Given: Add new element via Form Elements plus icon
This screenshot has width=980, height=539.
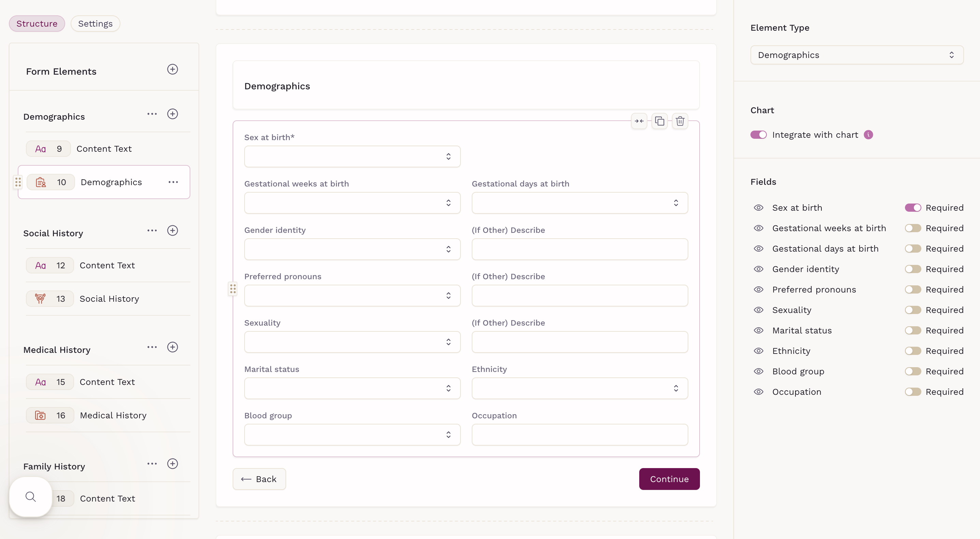Looking at the screenshot, I should pos(172,69).
